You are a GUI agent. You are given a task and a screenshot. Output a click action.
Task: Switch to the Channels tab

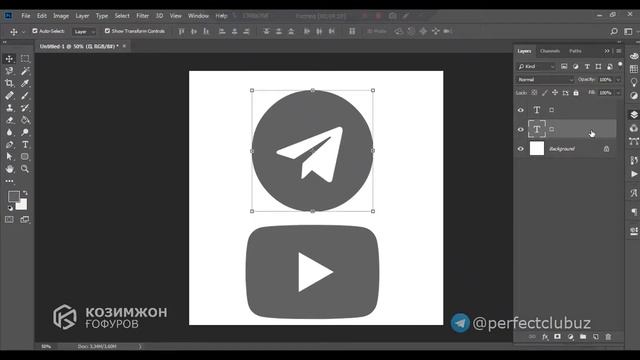(550, 51)
